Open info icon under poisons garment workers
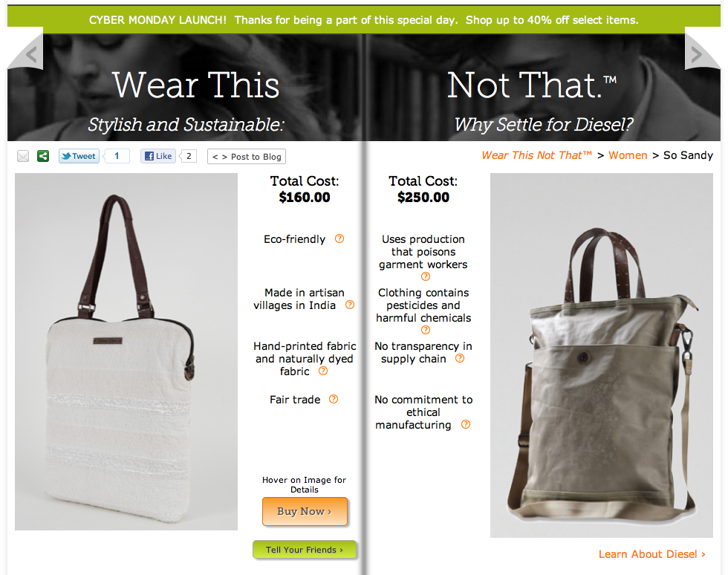Viewport: 728px width, 575px height. pyautogui.click(x=425, y=276)
